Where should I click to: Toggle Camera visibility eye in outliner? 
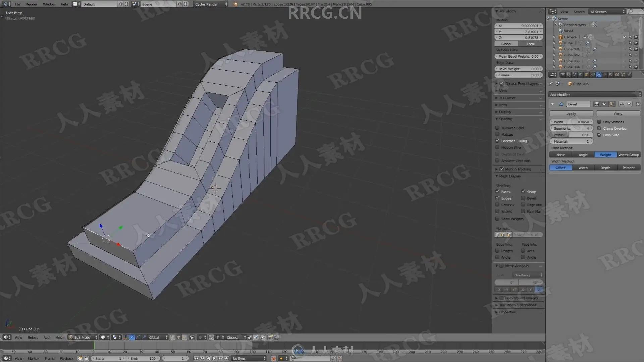(624, 37)
